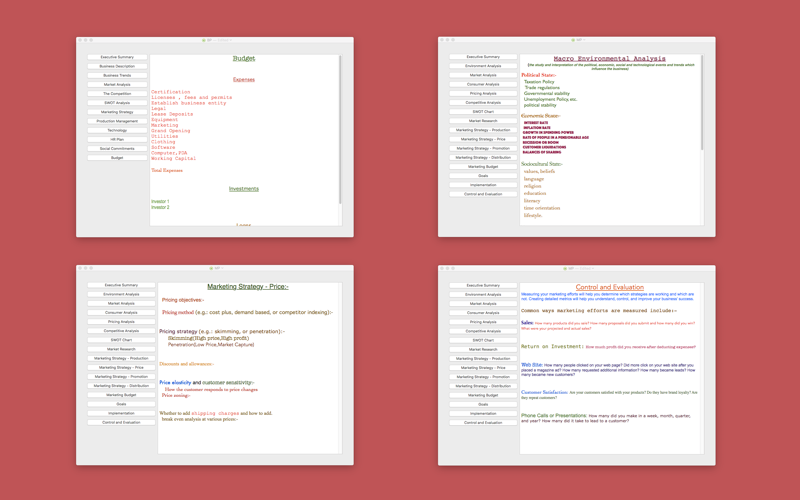Open the title dropdown arrow of Control and Evaluation window
Image resolution: width=800 pixels, height=500 pixels.
click(x=592, y=268)
